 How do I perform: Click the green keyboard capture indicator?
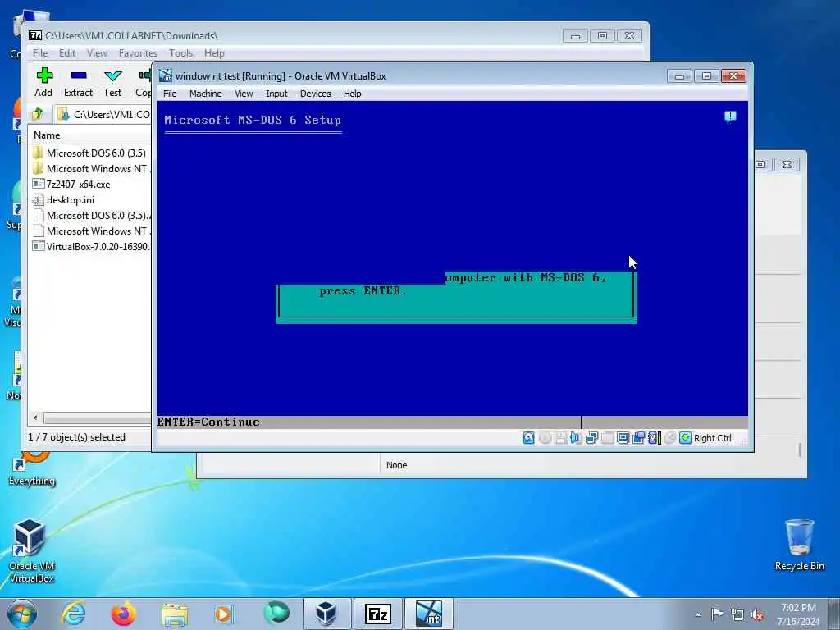pos(685,438)
